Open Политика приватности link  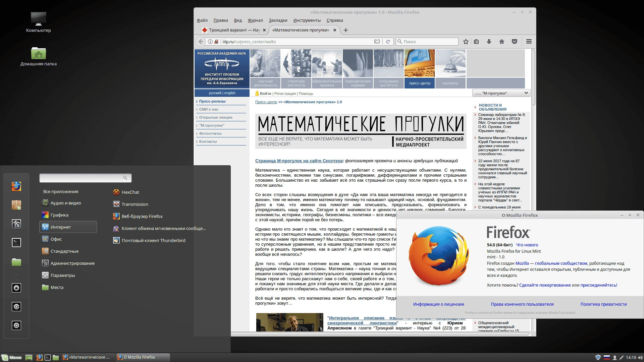coord(603,304)
